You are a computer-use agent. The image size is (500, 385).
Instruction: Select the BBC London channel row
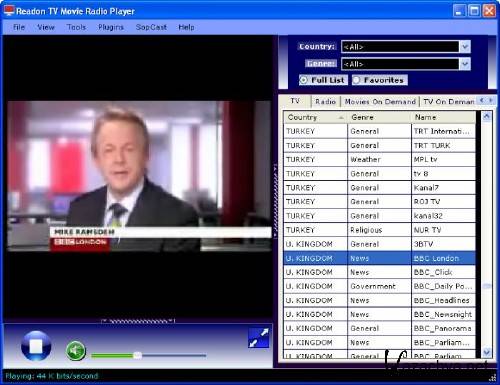(x=379, y=258)
